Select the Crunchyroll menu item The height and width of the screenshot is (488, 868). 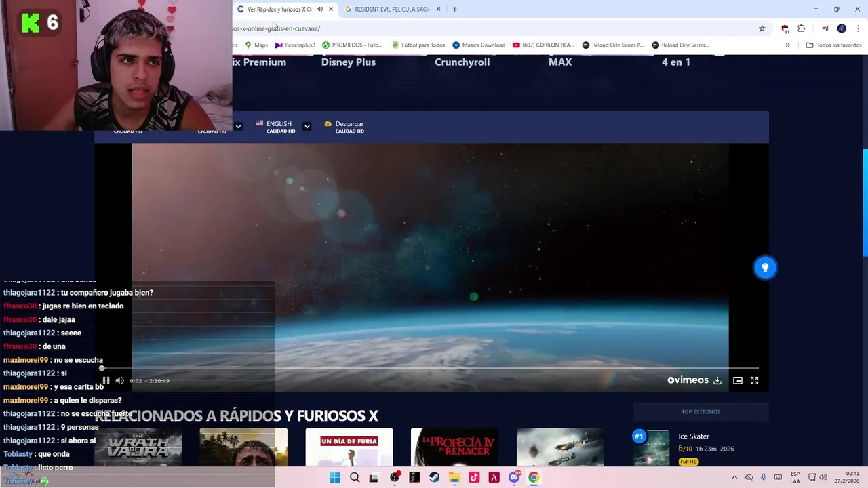tap(462, 62)
